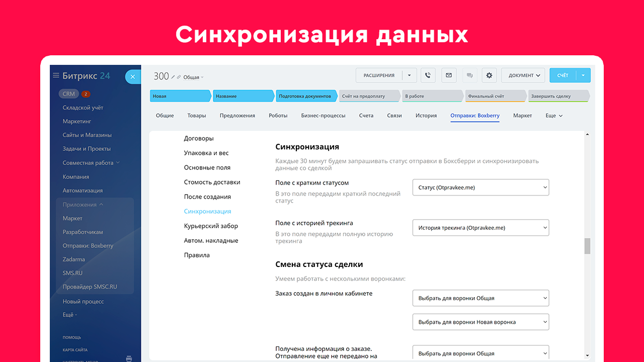Click the hamburger menu icon beside Битрикс 24
This screenshot has height=362, width=644.
pyautogui.click(x=56, y=75)
